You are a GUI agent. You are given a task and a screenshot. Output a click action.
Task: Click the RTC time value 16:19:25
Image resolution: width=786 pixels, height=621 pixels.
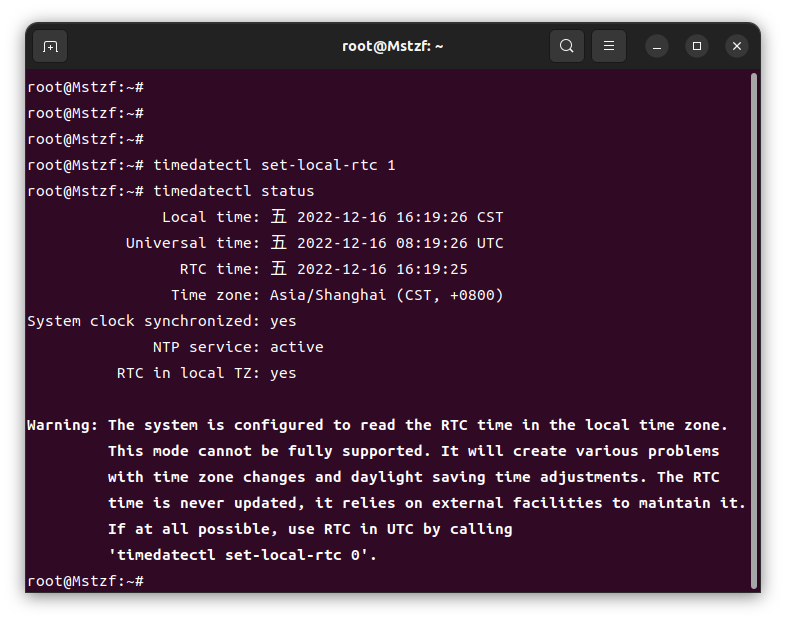click(432, 269)
